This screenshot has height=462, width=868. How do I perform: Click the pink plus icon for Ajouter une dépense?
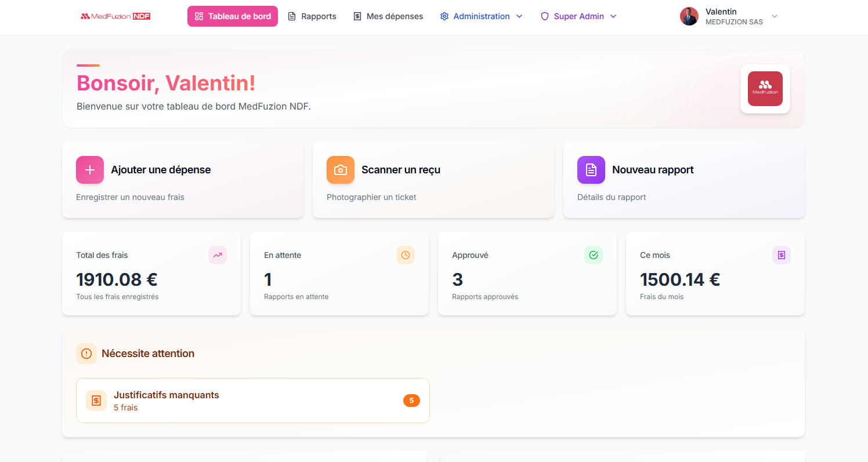click(x=90, y=169)
